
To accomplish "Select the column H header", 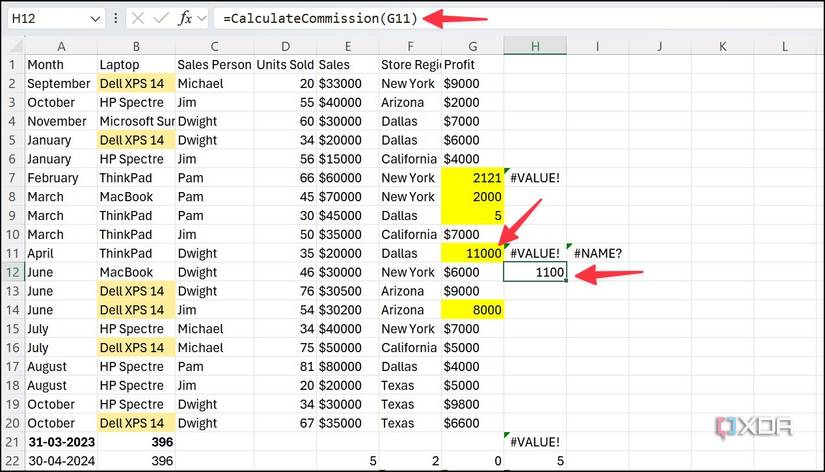I will 535,46.
